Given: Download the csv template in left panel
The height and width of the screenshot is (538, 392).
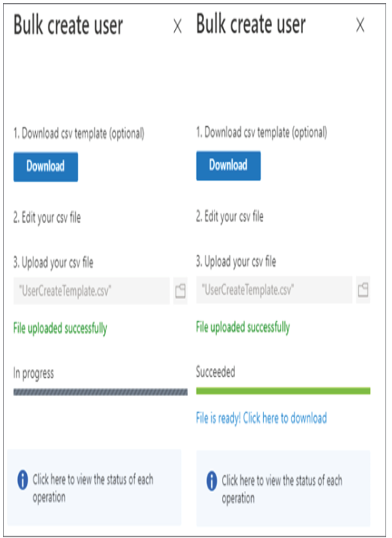Looking at the screenshot, I should coord(46,167).
